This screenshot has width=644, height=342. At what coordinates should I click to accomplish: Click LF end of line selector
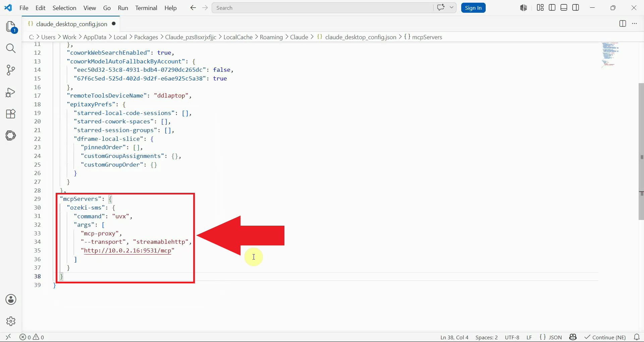click(x=529, y=337)
